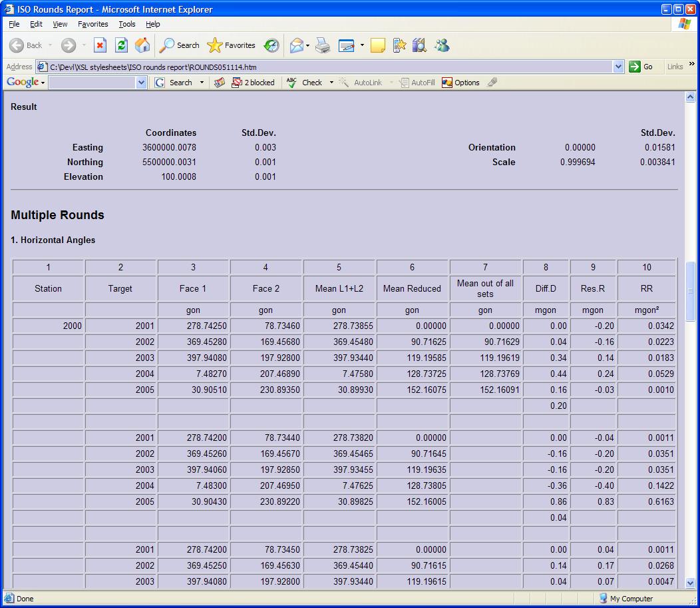The width and height of the screenshot is (700, 608).
Task: Click the Messenger people icon
Action: click(x=442, y=45)
